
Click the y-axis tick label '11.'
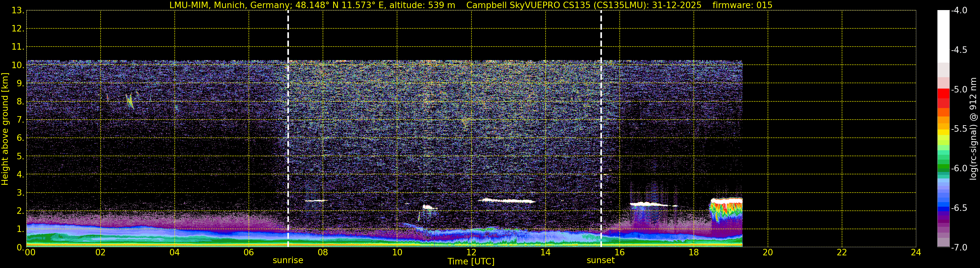18,47
